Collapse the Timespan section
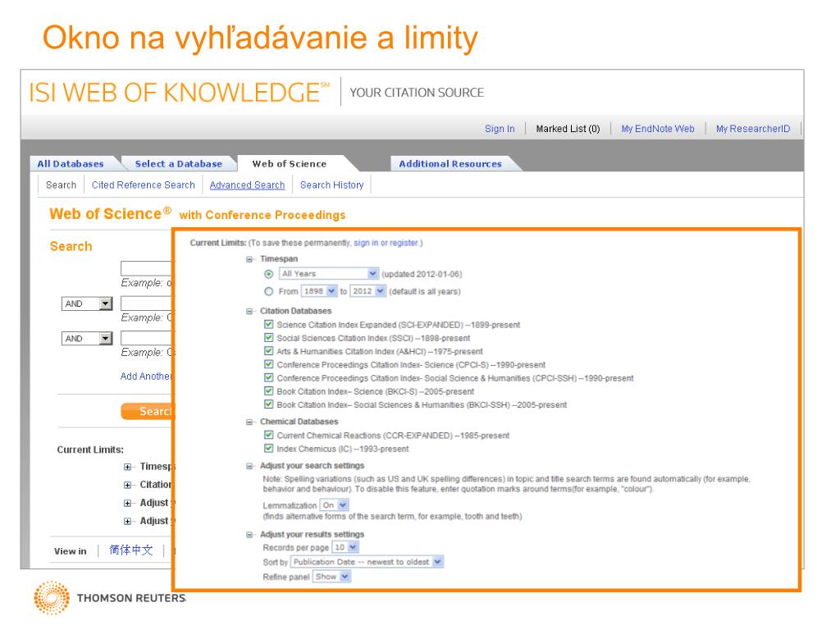Viewport: 840px width, 630px height. (249, 259)
